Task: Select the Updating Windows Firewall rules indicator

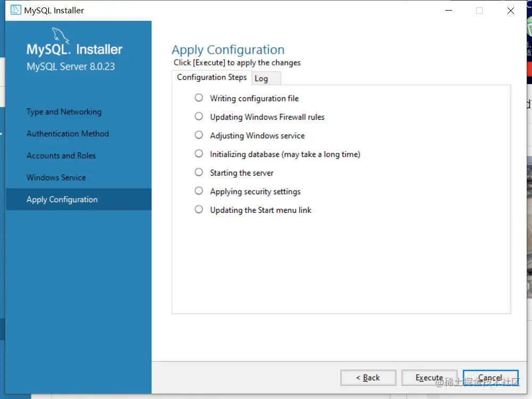Action: (199, 117)
